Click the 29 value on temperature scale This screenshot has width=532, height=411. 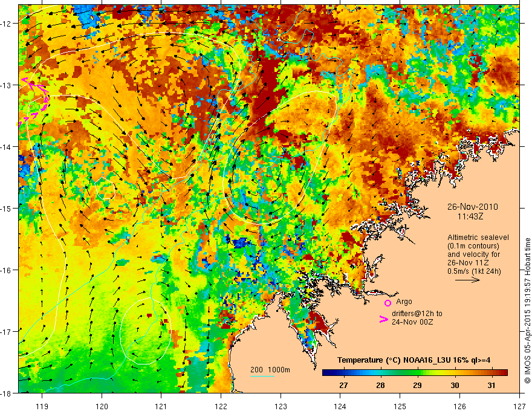click(x=417, y=385)
